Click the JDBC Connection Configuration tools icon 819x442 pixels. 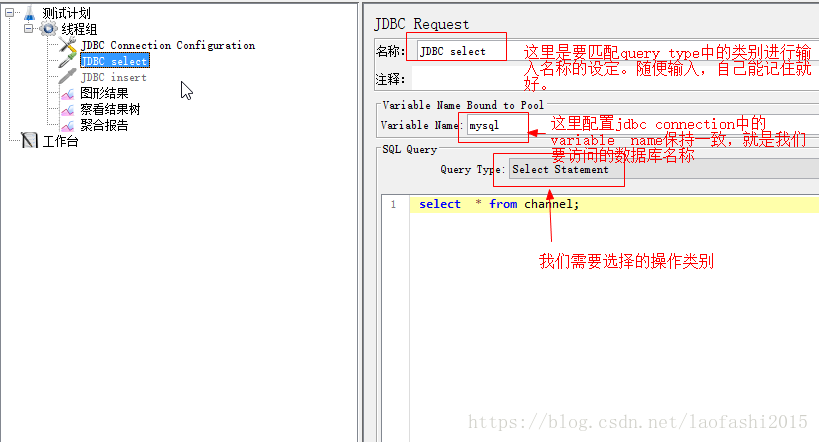coord(67,45)
